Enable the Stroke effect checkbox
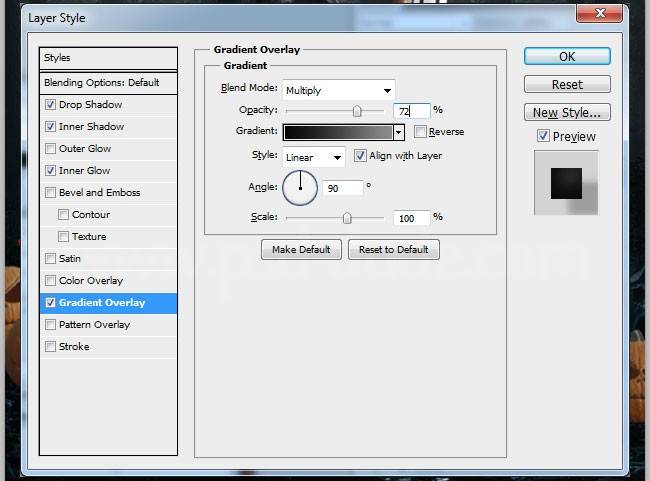650x481 pixels. 50,347
